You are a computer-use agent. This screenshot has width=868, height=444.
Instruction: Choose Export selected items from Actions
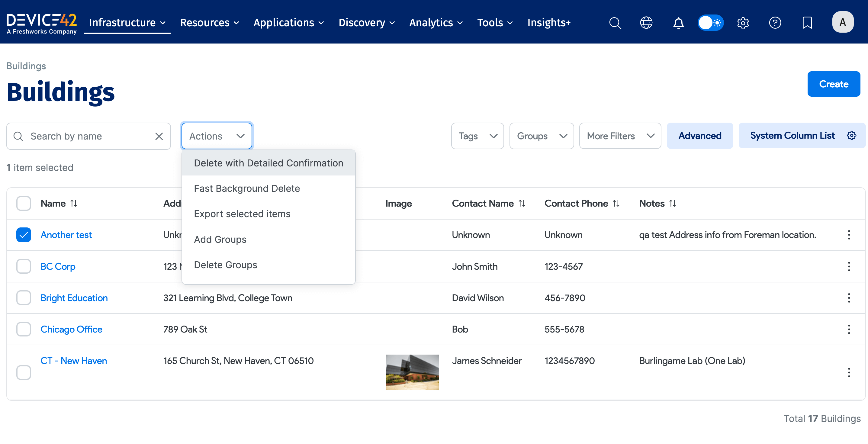click(242, 214)
